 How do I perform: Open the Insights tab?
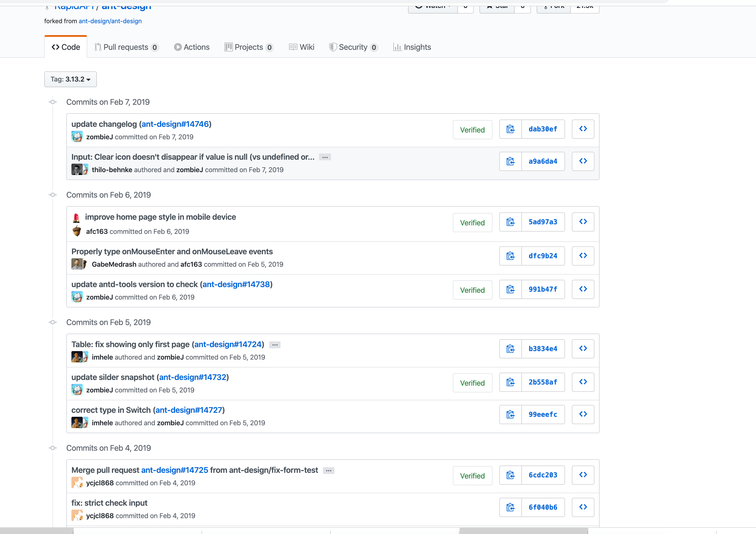(412, 47)
